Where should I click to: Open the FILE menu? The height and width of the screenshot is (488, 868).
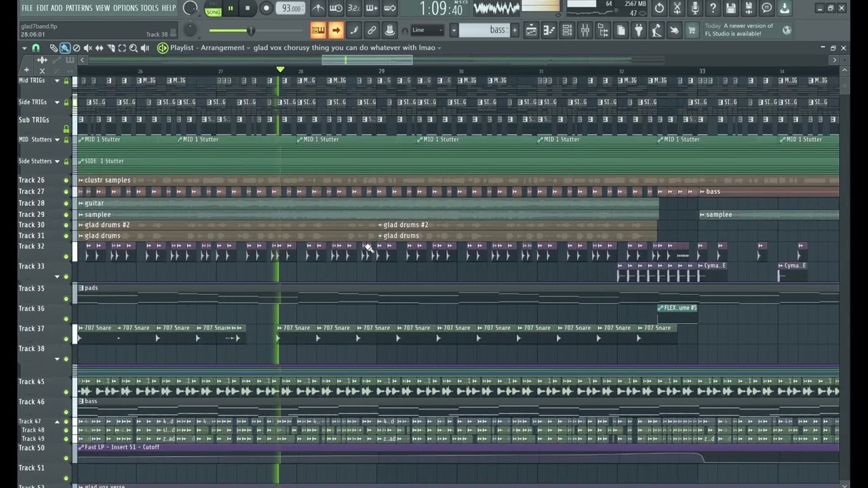[x=27, y=8]
